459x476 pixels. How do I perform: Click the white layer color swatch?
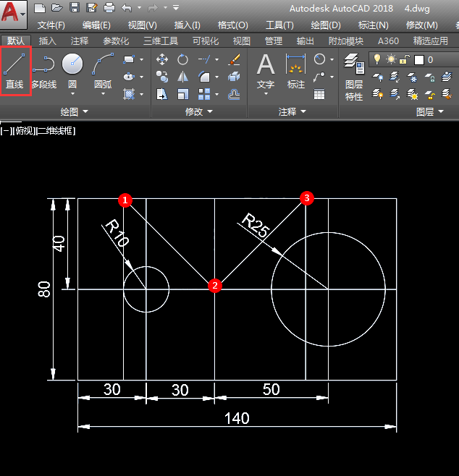click(x=418, y=60)
